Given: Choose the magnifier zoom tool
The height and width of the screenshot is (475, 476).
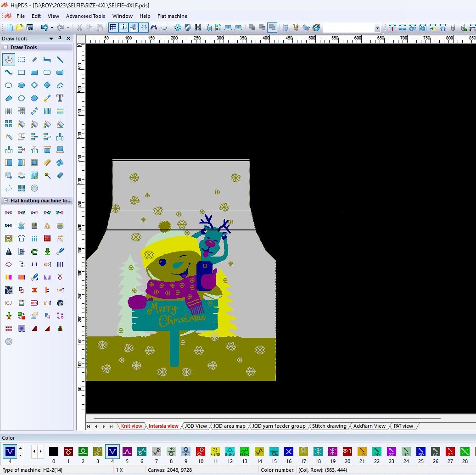Looking at the screenshot, I should [8, 175].
